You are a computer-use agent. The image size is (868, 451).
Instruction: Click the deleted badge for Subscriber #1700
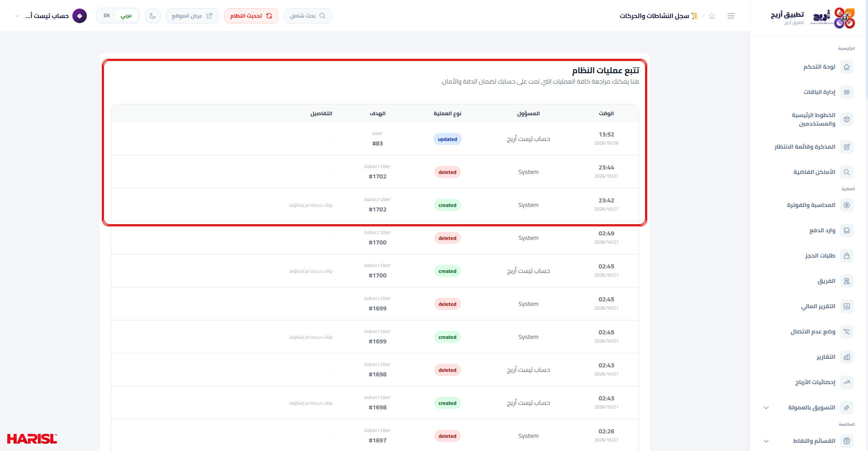pyautogui.click(x=447, y=238)
